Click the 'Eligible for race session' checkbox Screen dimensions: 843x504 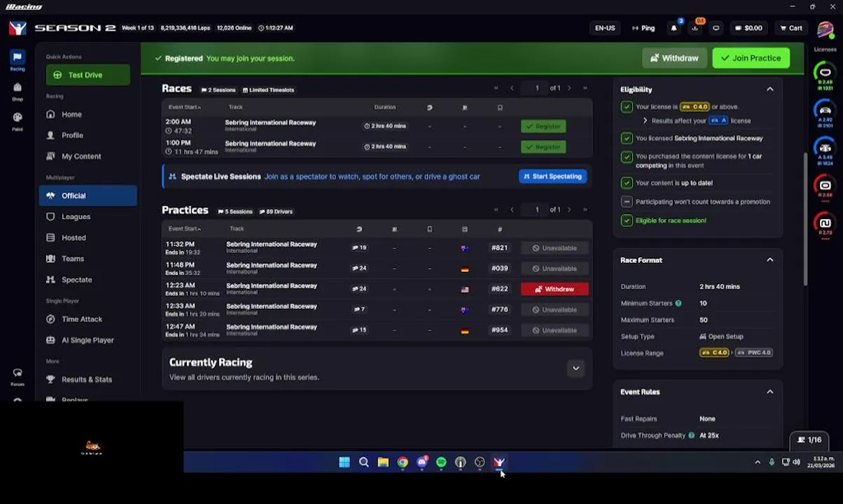click(627, 220)
